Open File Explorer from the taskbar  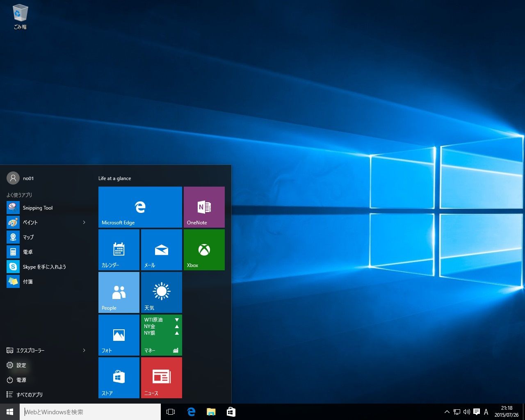(x=211, y=412)
